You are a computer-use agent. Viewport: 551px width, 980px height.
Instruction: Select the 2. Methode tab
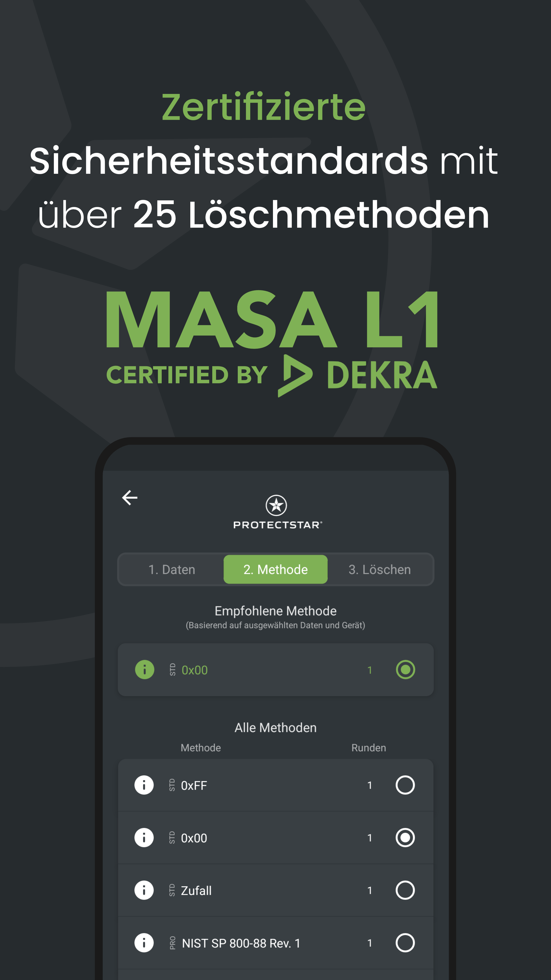click(x=276, y=570)
